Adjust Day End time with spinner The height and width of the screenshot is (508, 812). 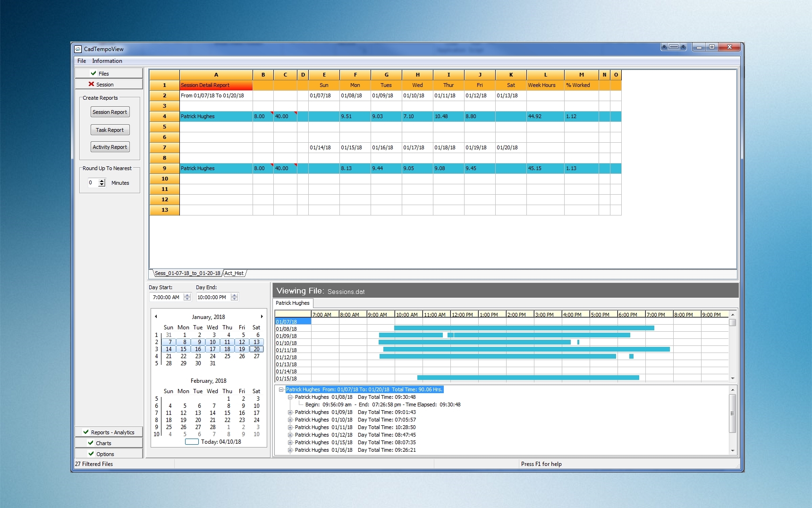click(x=235, y=297)
